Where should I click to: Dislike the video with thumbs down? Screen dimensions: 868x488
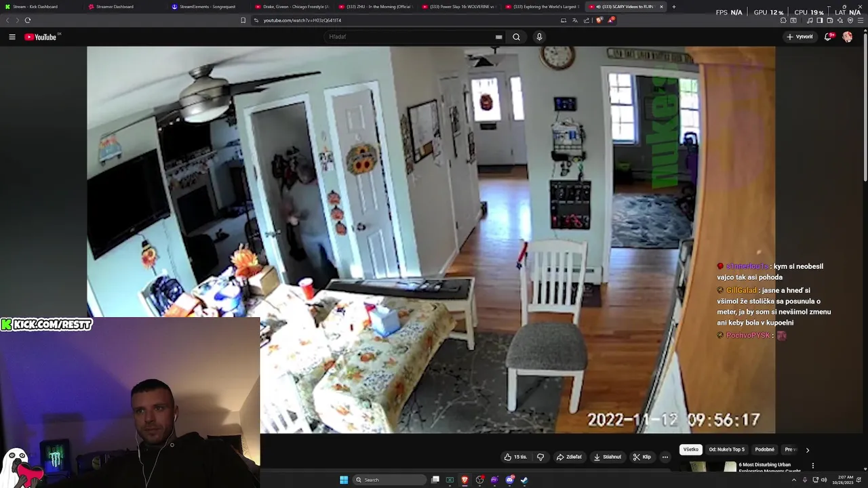point(540,457)
